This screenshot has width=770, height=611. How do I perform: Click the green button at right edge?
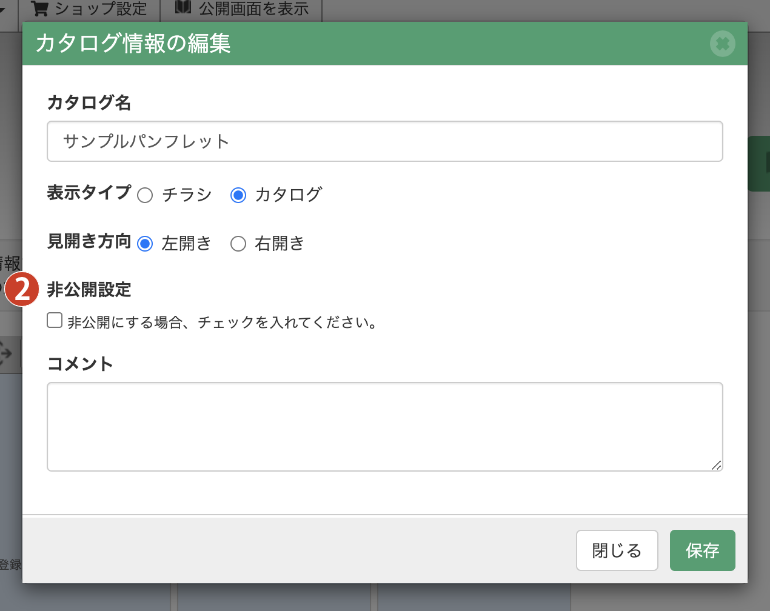pos(759,164)
